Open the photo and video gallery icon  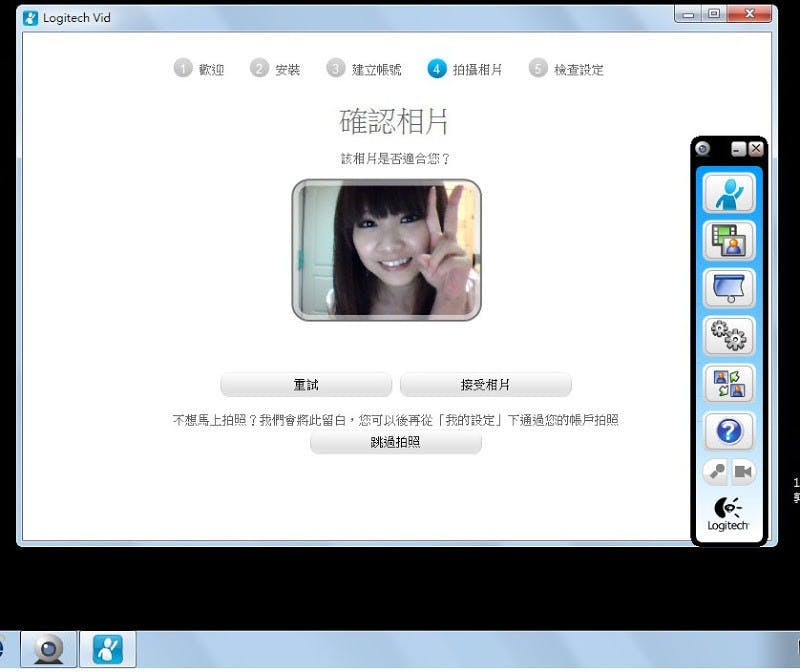[729, 241]
